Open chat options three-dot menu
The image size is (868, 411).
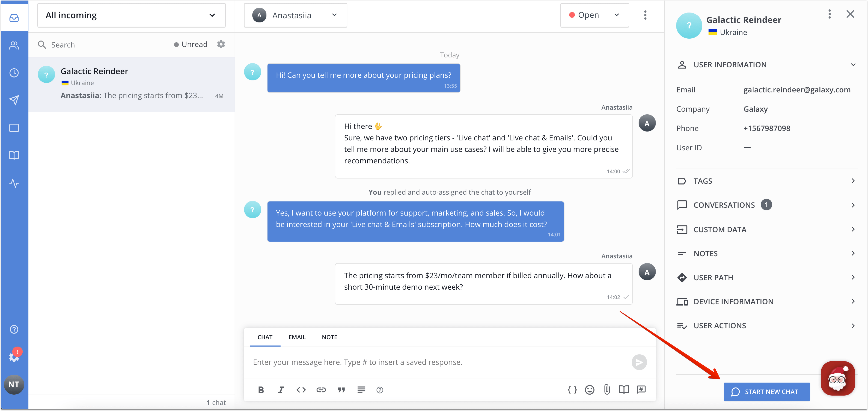point(645,15)
